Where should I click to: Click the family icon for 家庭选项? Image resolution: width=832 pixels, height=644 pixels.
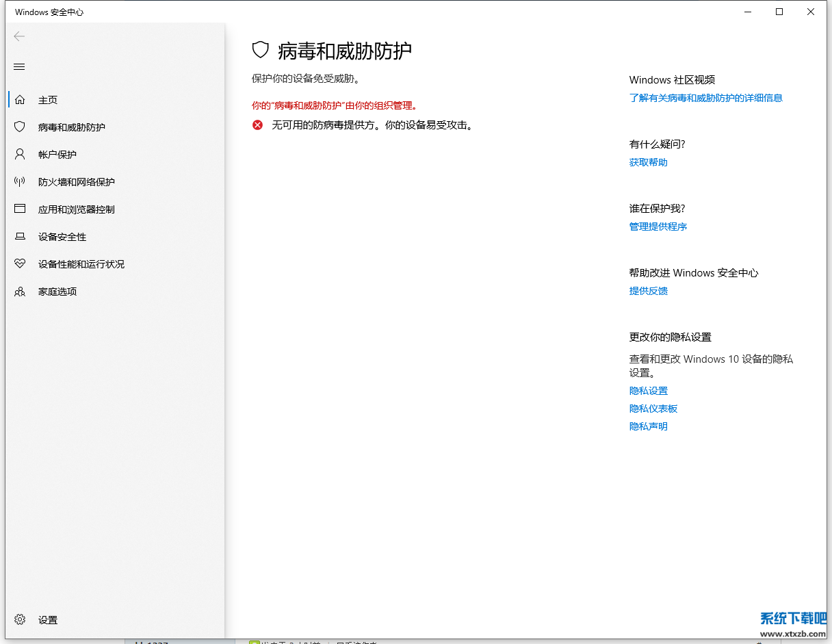coord(19,291)
